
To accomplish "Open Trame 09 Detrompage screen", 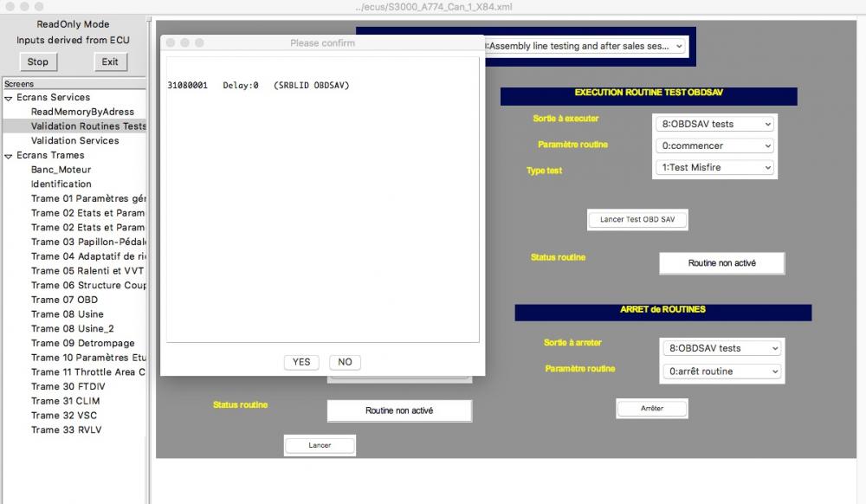I will pyautogui.click(x=83, y=343).
